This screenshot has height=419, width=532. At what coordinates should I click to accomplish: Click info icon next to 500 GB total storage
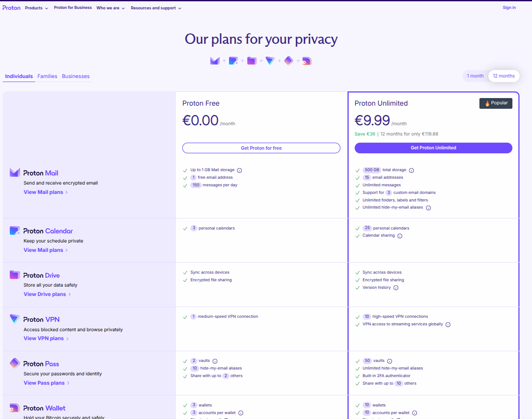(x=411, y=170)
